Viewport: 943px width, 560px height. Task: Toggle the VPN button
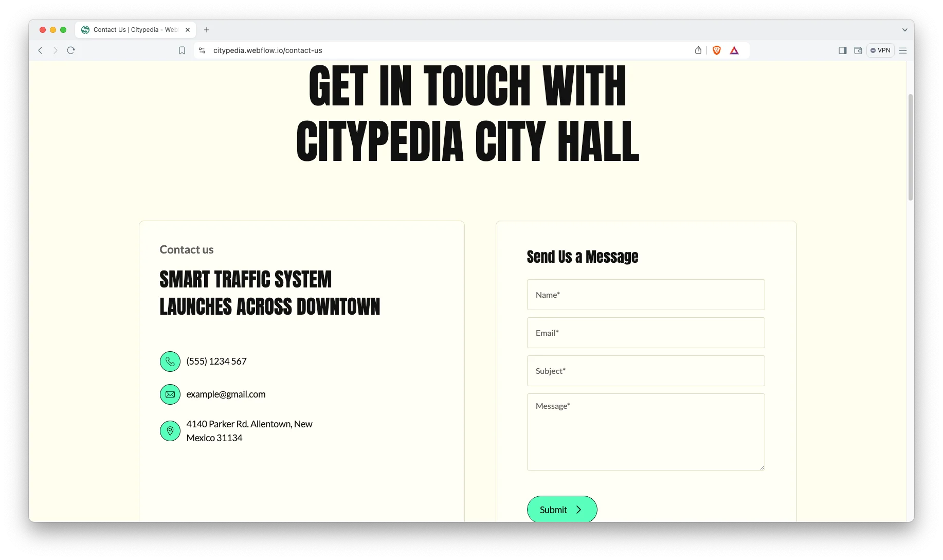pyautogui.click(x=880, y=50)
